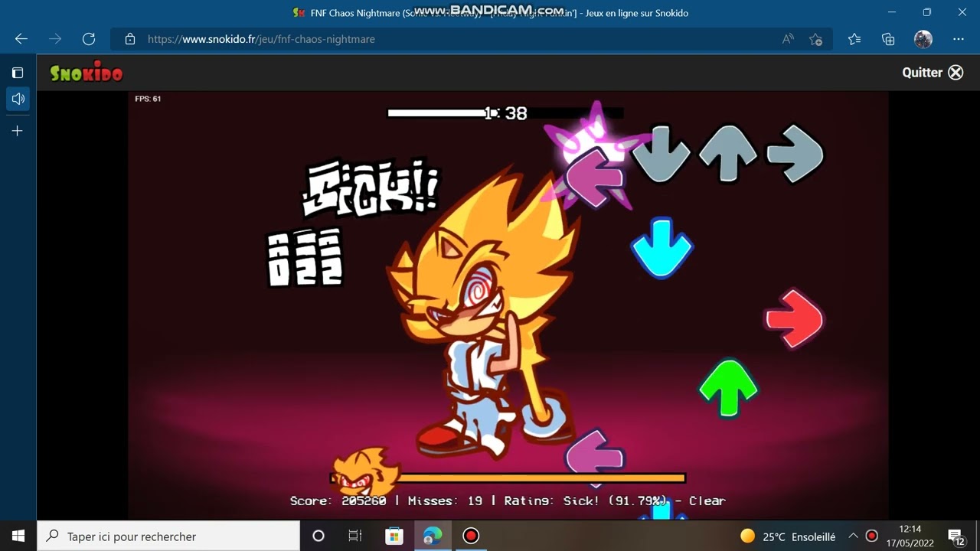Image resolution: width=980 pixels, height=551 pixels.
Task: Open the tab actions menu in sidebar
Action: [18, 73]
